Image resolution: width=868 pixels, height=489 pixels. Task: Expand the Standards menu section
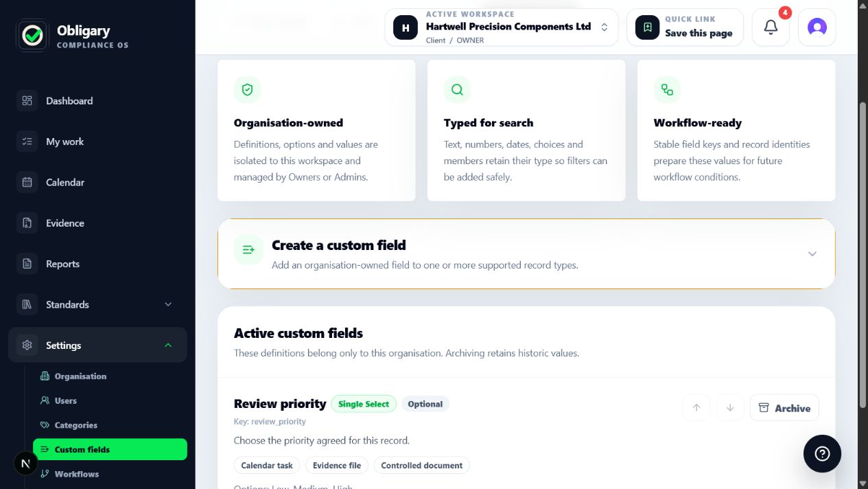coord(97,304)
